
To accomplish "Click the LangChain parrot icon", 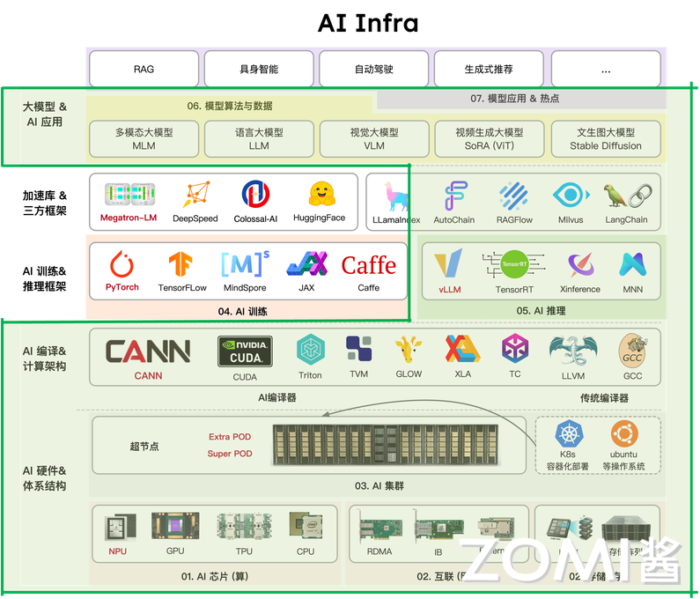I will point(626,196).
